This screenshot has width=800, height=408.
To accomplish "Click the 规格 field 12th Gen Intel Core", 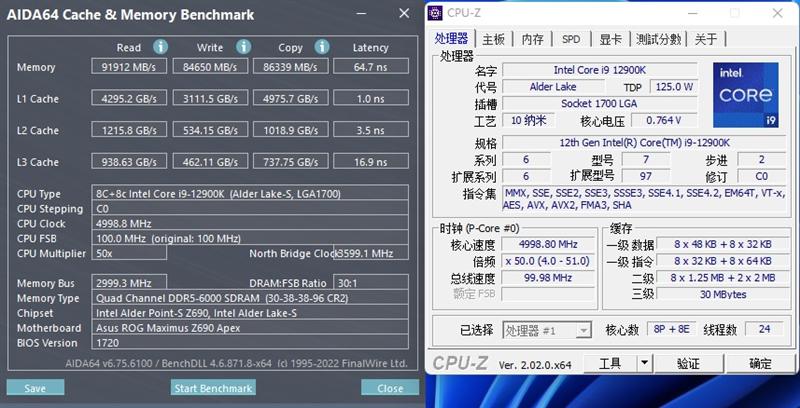I will [644, 143].
